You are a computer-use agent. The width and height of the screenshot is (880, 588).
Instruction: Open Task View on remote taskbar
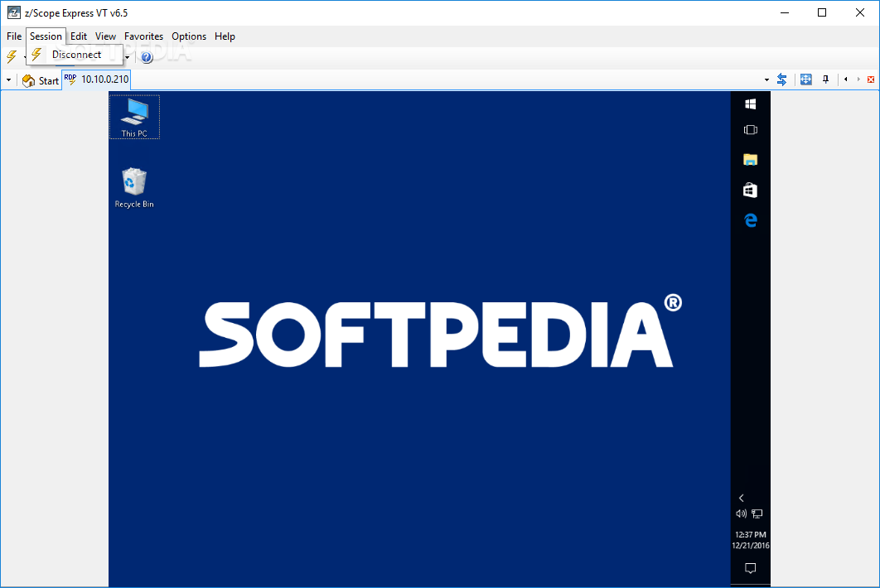(751, 130)
